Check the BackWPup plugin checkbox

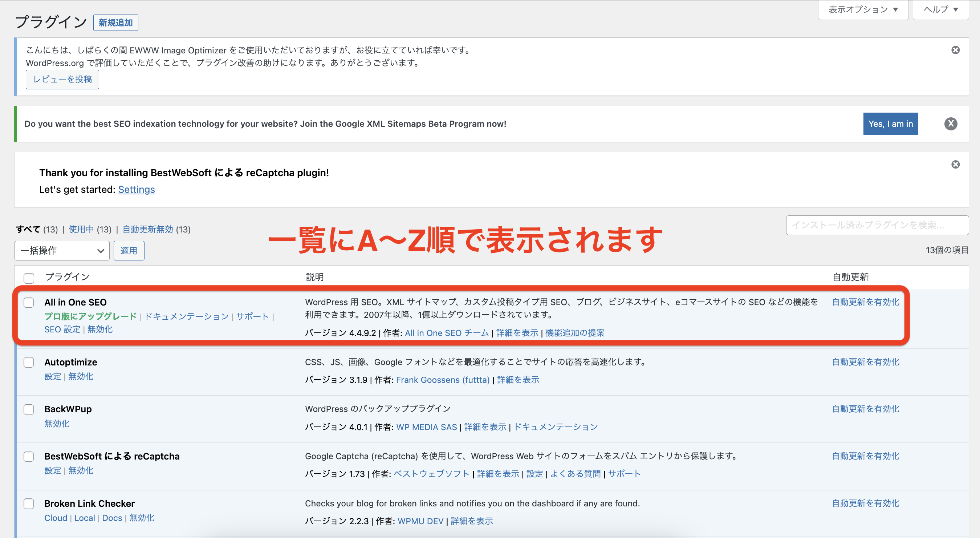[x=29, y=409]
